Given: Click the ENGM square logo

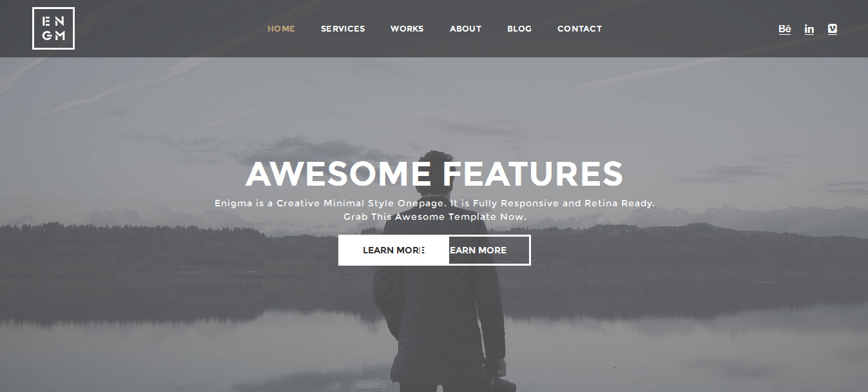Looking at the screenshot, I should click(53, 28).
